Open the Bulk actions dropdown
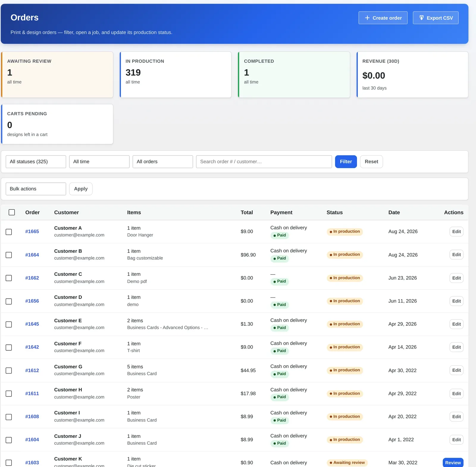Viewport: 476px width, 467px height. [x=36, y=189]
